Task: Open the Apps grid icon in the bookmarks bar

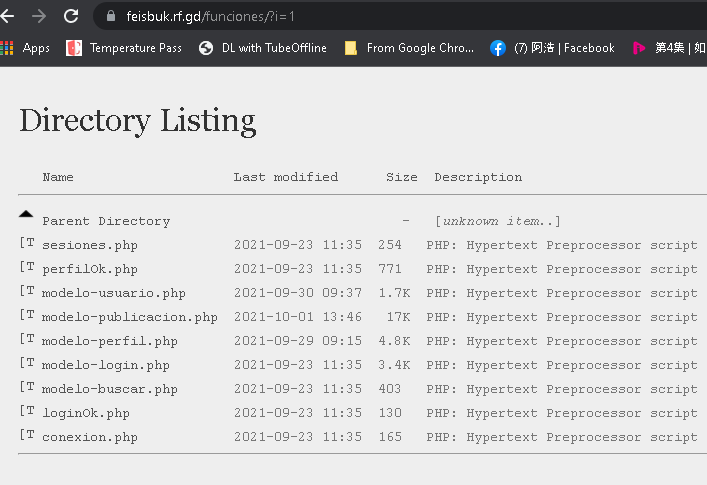Action: [x=7, y=48]
